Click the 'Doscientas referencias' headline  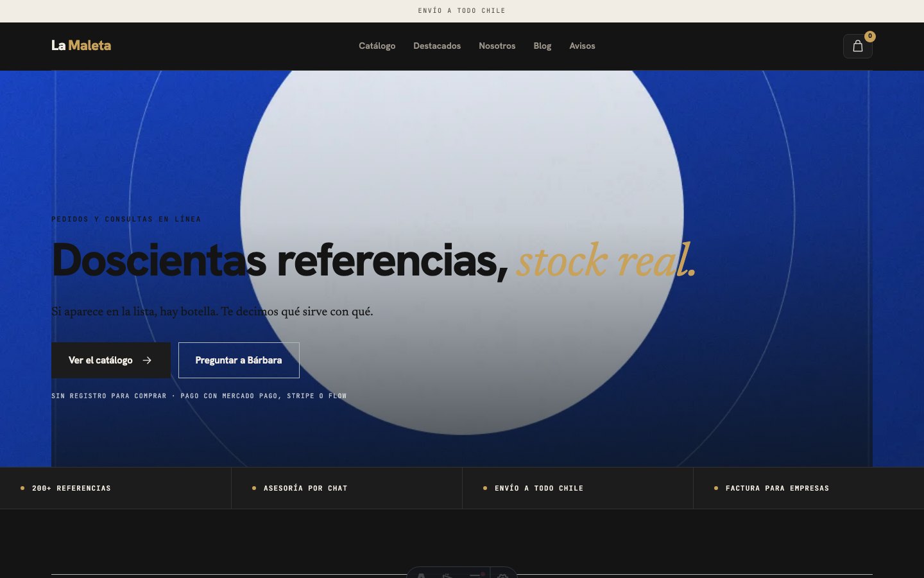(x=280, y=260)
